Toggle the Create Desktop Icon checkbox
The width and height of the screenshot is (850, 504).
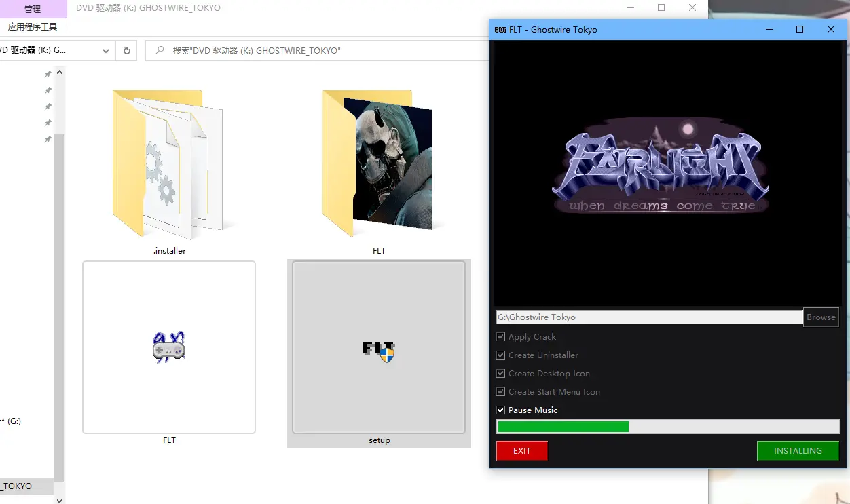point(501,374)
